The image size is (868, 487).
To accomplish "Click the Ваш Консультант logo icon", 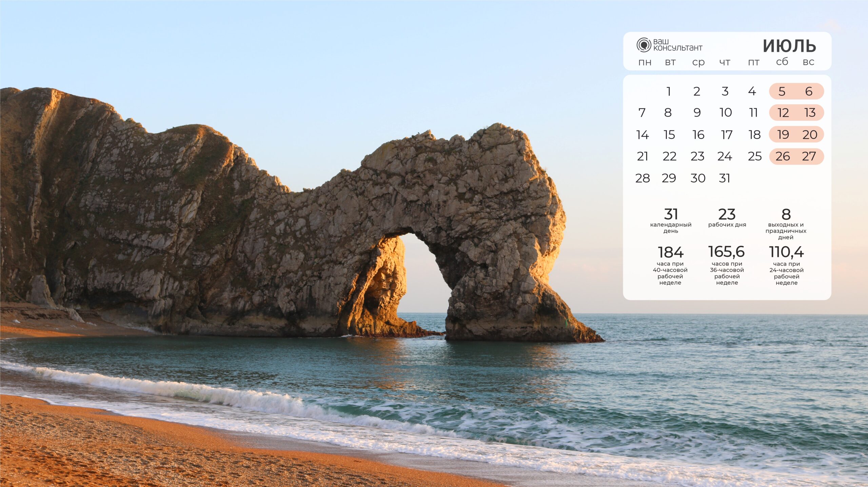I will [x=644, y=45].
